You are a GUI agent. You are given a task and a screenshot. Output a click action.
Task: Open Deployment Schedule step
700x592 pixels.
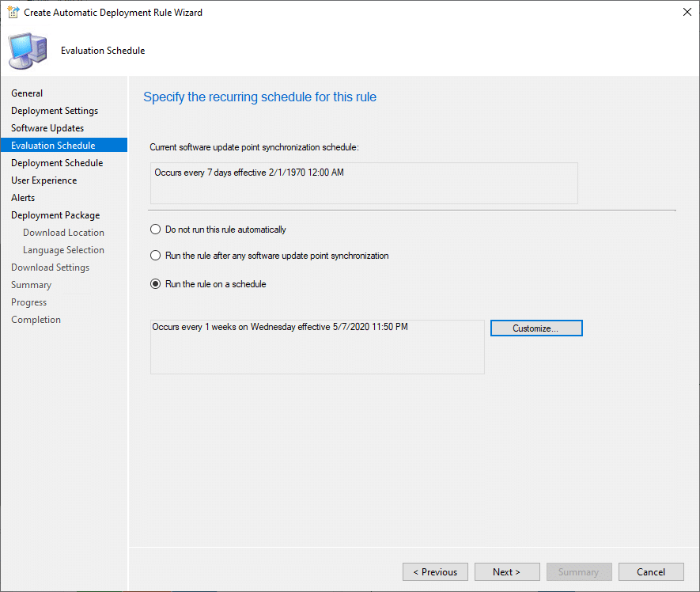coord(57,163)
